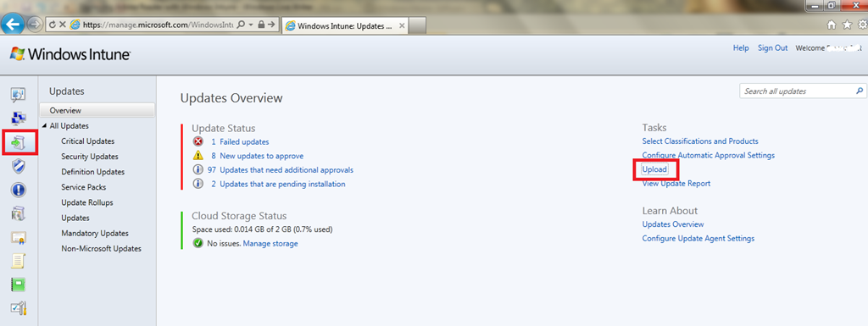Viewport: 868px width, 326px height.
Task: Select Update Rollups in the tree
Action: coord(87,202)
